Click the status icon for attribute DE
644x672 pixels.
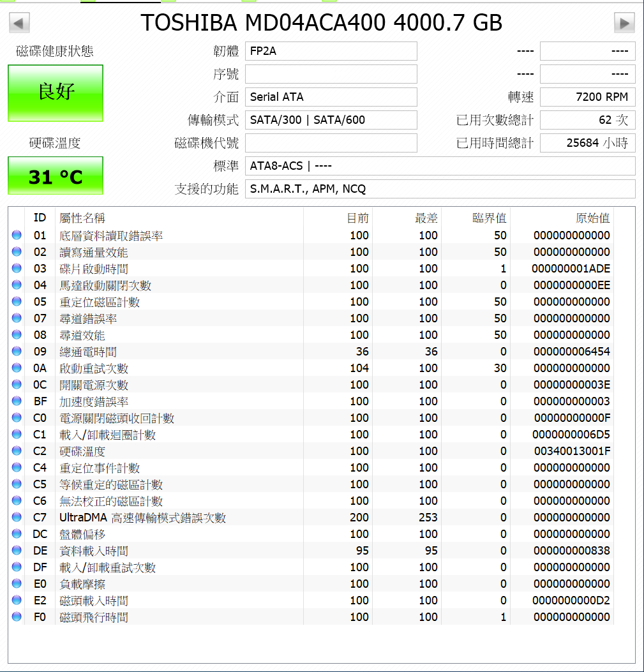coord(17,550)
